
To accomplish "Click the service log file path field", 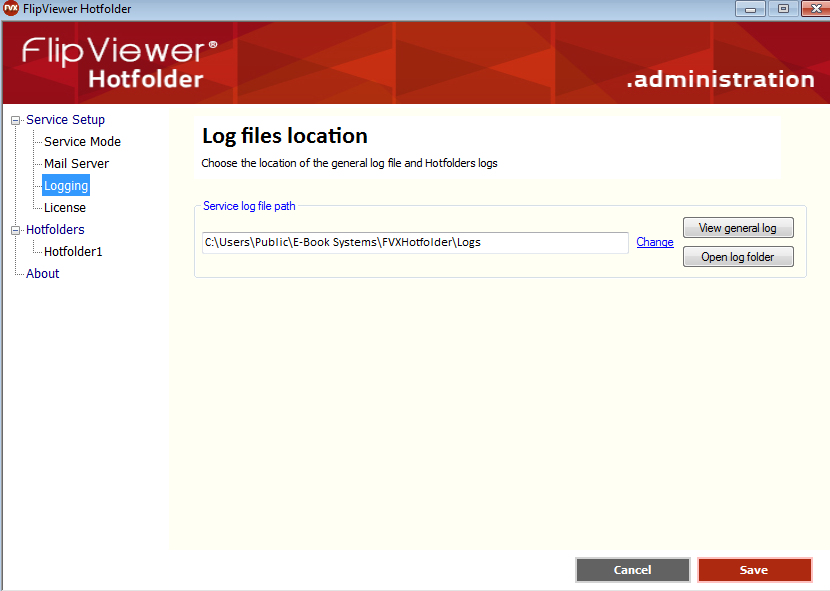I will tap(415, 243).
